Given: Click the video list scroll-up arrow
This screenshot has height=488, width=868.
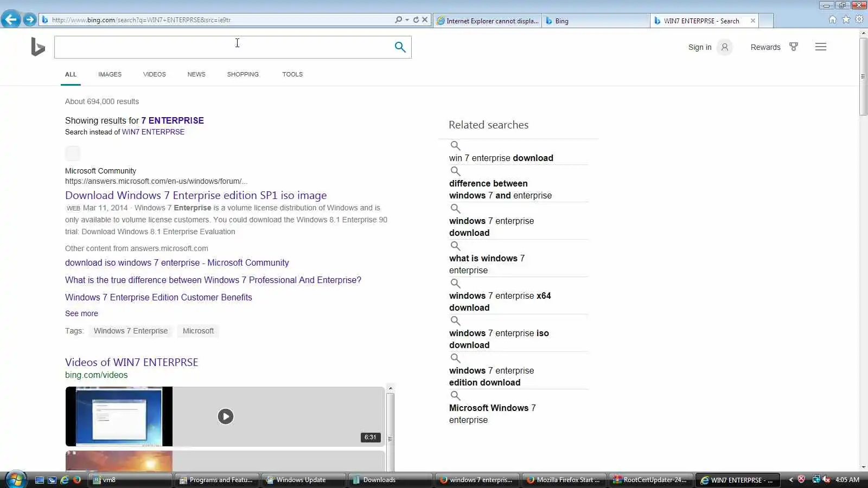Looking at the screenshot, I should click(390, 388).
